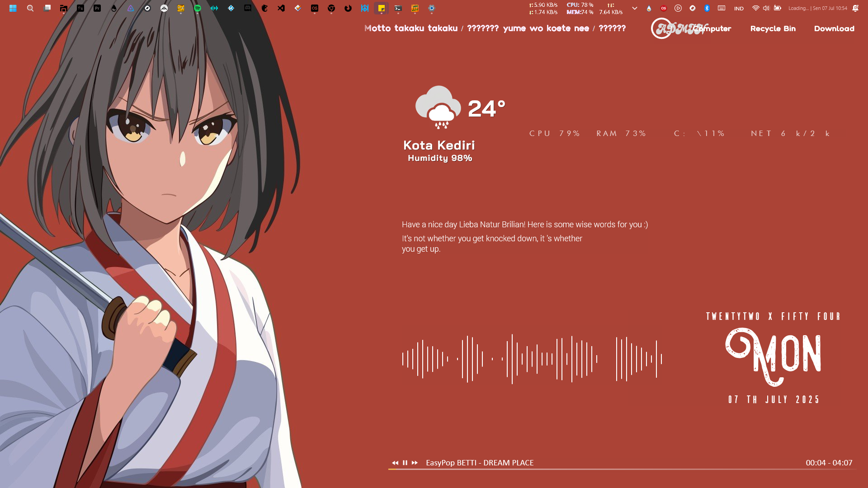Click the NET 6 k/2 k meter
Screen dimensions: 868x488
coord(790,133)
